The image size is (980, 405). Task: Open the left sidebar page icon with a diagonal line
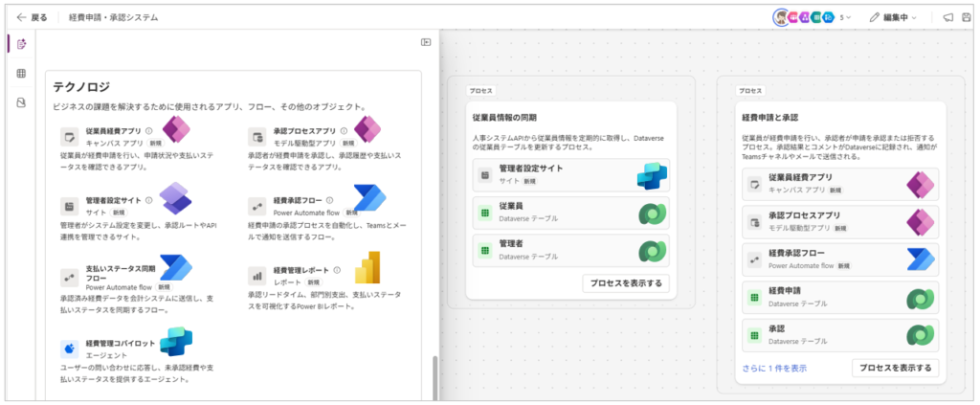pos(21,102)
